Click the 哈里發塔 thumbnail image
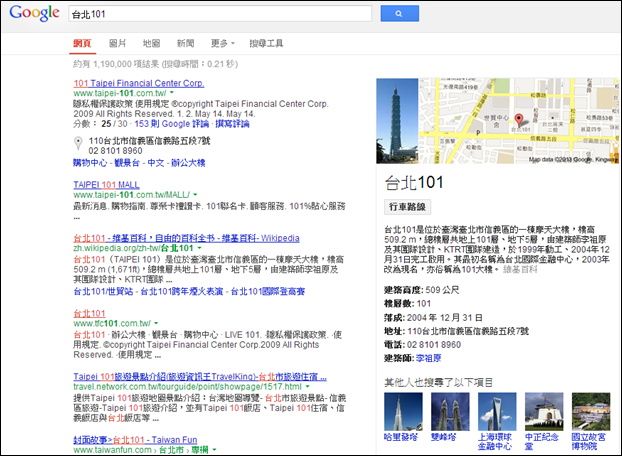The image size is (622, 456). (x=403, y=412)
